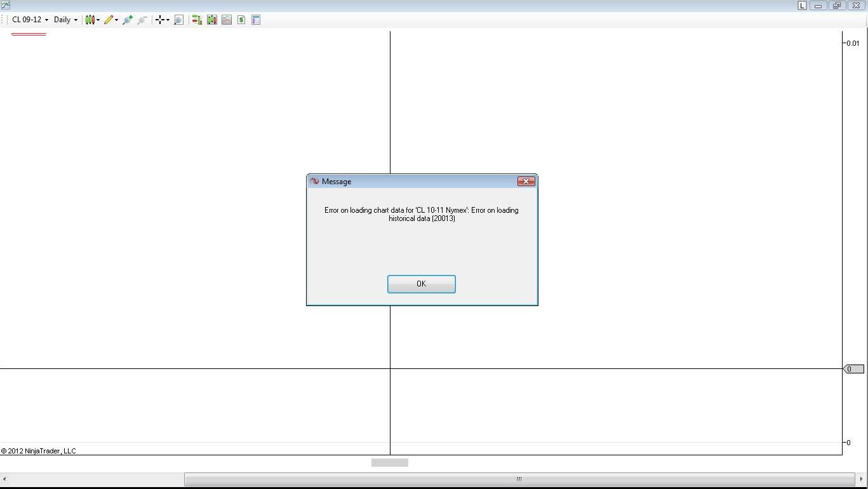Open the pencil drawing tools menu

pos(111,20)
